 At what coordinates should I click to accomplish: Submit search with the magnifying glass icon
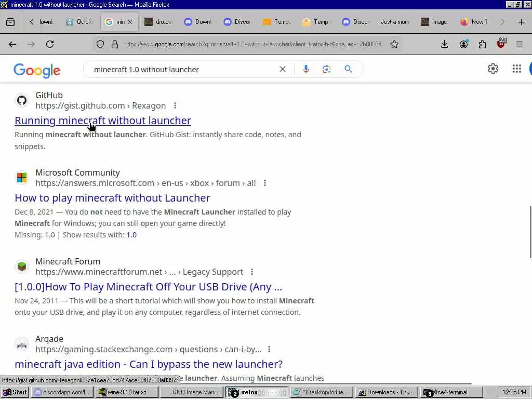pos(348,69)
